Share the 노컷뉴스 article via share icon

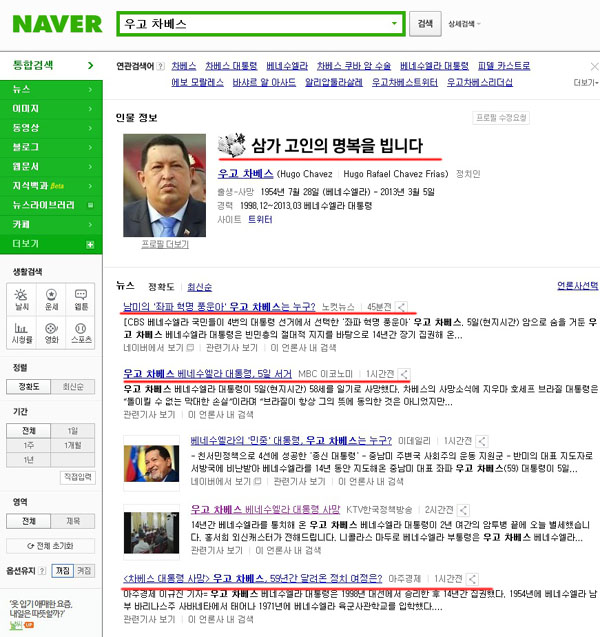click(x=401, y=307)
